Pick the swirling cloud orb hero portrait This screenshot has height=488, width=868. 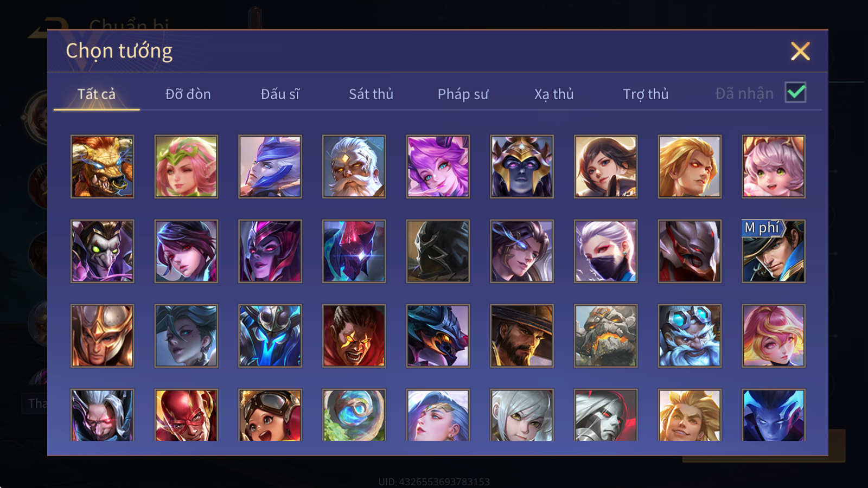pyautogui.click(x=354, y=415)
